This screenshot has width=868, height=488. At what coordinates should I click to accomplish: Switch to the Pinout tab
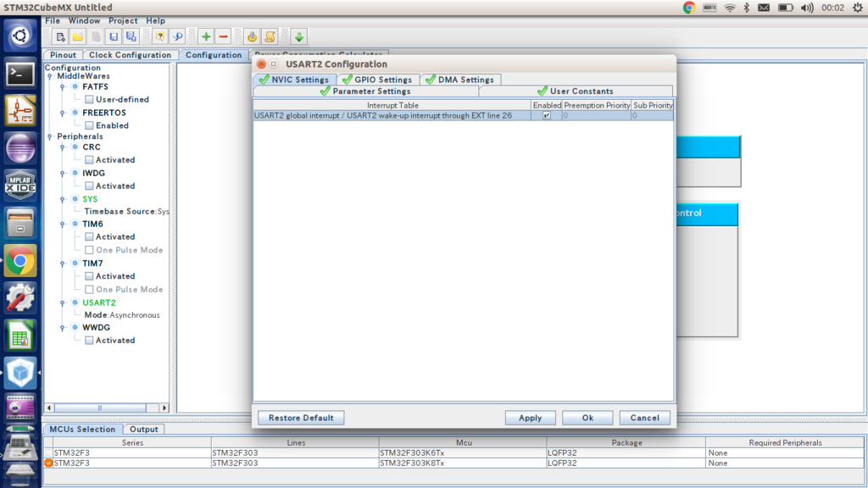(63, 55)
